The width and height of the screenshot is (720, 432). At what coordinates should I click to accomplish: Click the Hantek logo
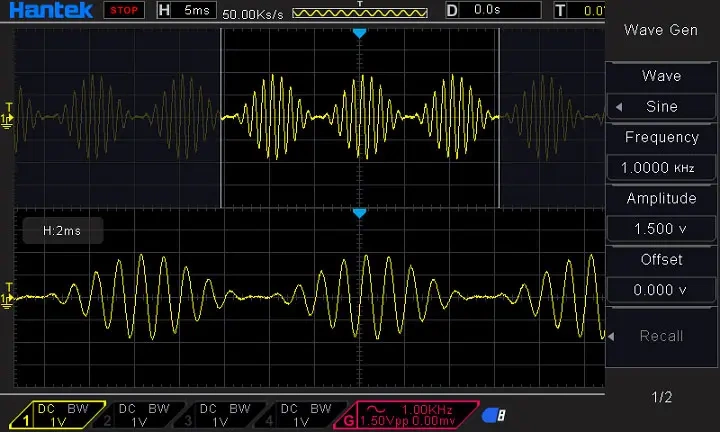(48, 11)
